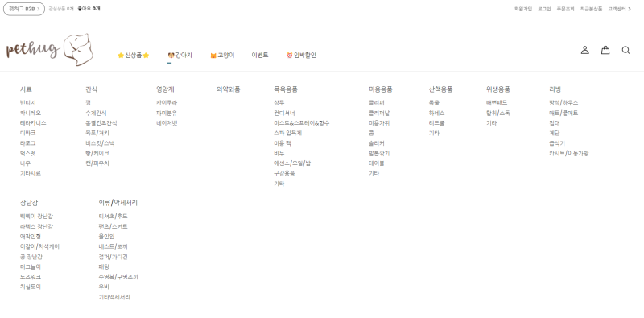Select the 간식 category heading
Image resolution: width=644 pixels, height=318 pixels.
click(91, 89)
